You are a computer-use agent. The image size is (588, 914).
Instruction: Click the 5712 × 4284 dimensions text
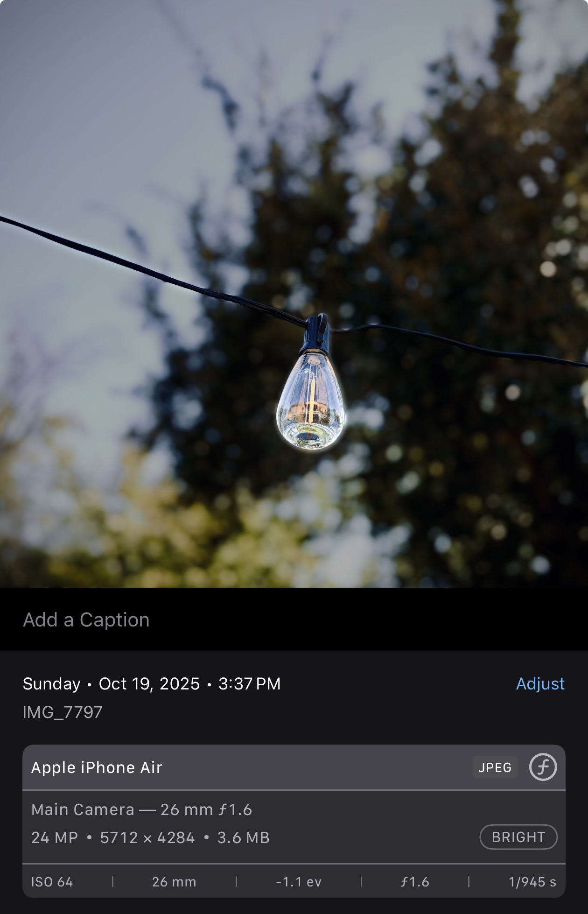coord(147,837)
